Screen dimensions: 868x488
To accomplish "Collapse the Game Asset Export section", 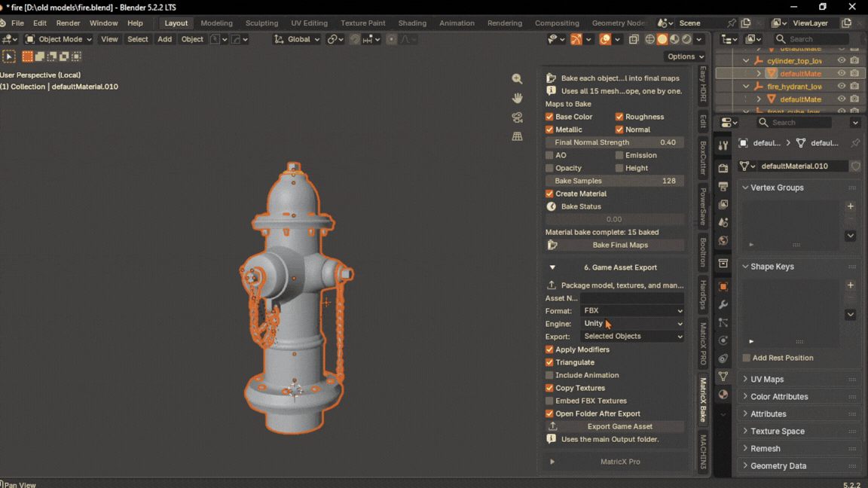I will (x=552, y=267).
